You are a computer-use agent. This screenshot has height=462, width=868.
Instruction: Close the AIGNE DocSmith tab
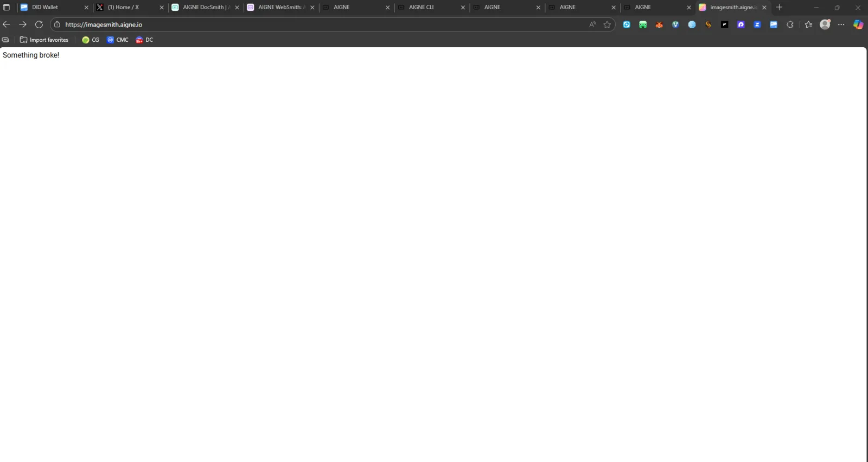pyautogui.click(x=237, y=8)
